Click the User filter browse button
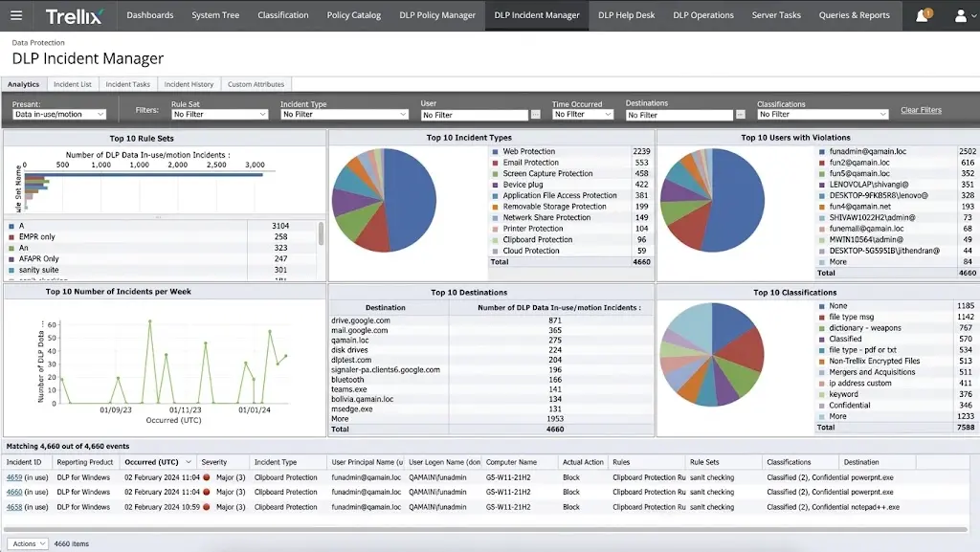 pos(536,114)
